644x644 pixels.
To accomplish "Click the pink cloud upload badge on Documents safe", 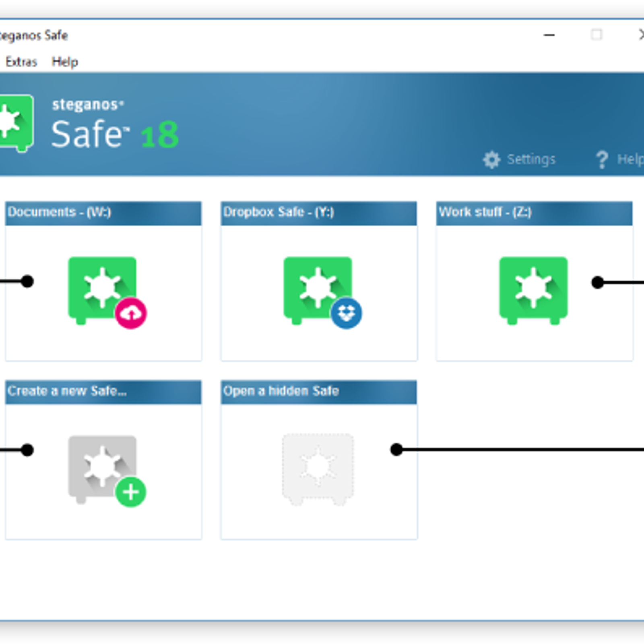I will (x=131, y=313).
